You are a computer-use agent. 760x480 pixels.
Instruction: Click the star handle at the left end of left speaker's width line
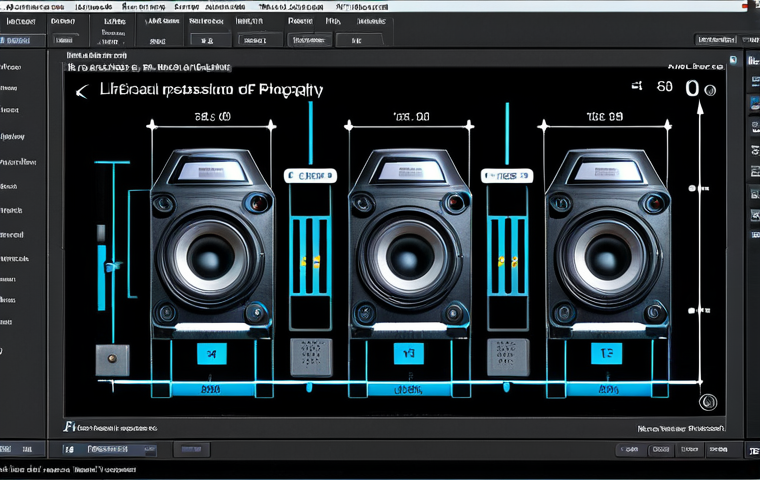[152, 126]
